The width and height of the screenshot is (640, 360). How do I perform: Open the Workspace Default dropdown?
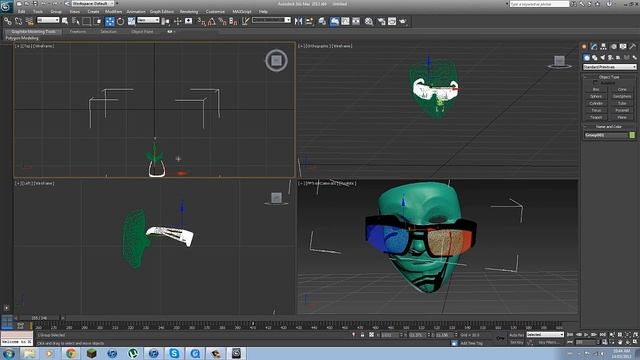click(92, 4)
